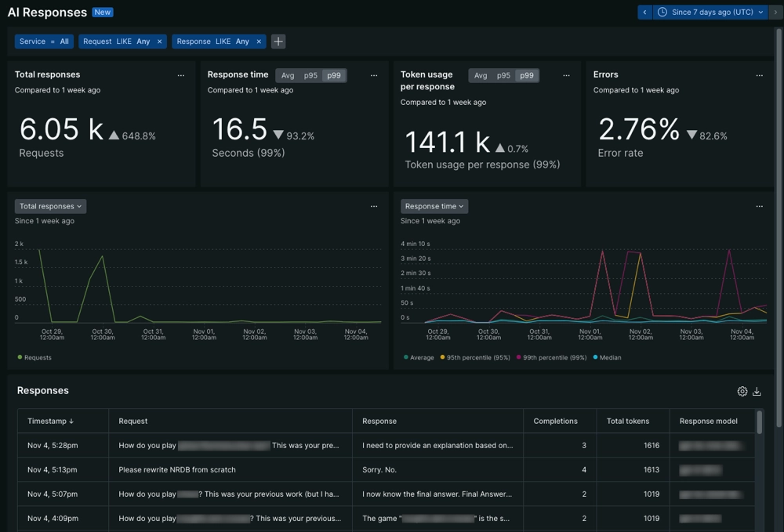Add a new filter with the plus button
This screenshot has width=784, height=532.
pos(278,41)
